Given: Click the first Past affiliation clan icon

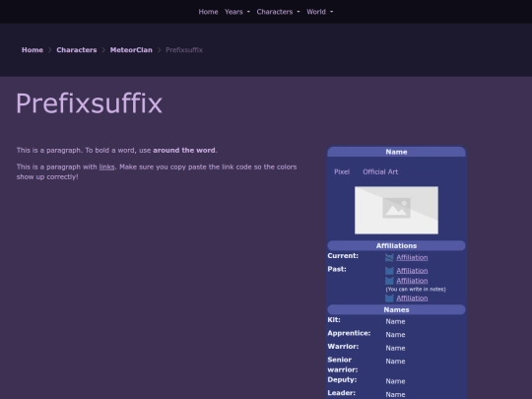Looking at the screenshot, I should pos(389,271).
